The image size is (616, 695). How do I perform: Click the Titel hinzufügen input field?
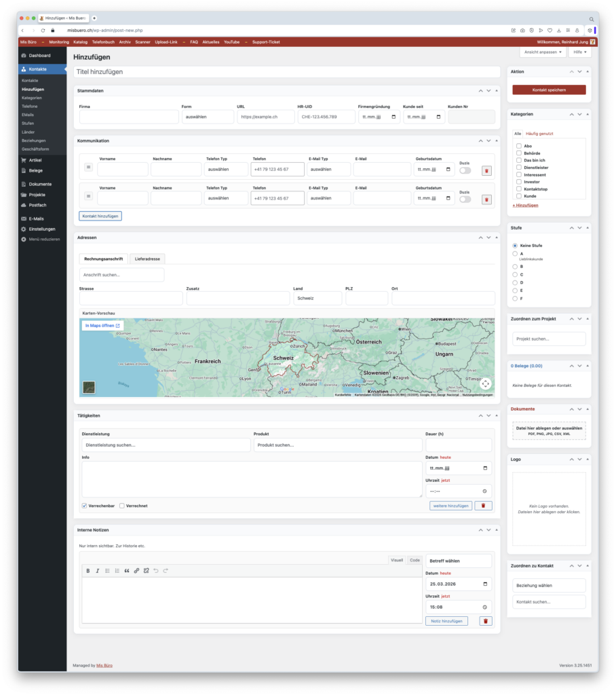point(287,71)
